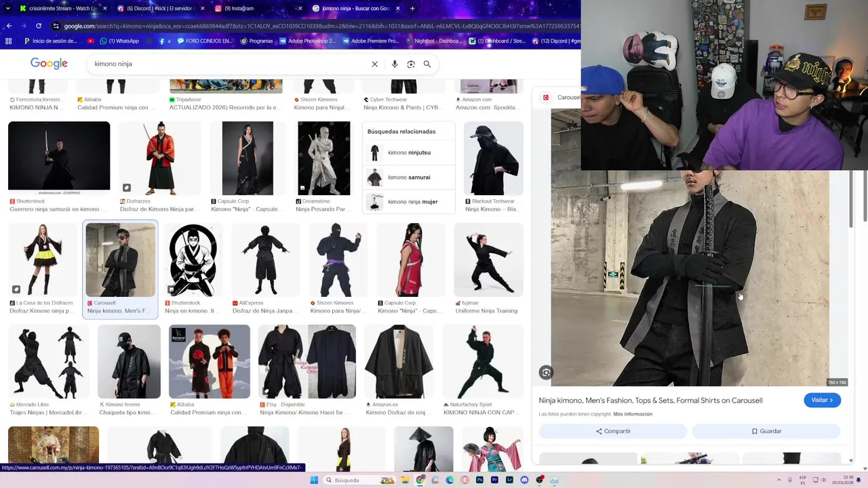Click the Compartir share button
Viewport: 868px width, 488px height.
[613, 431]
